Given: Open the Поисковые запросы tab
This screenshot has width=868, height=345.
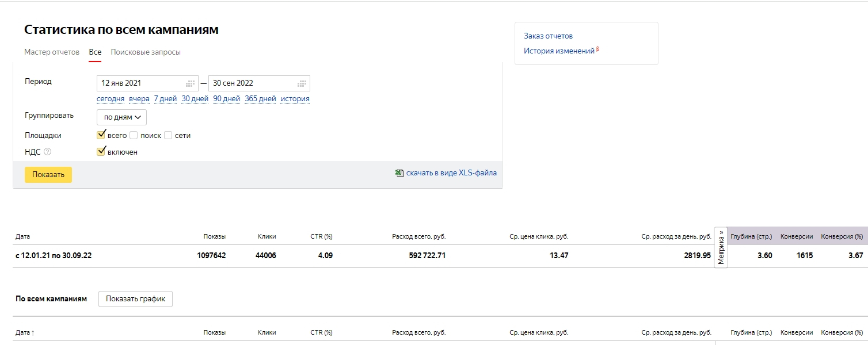Looking at the screenshot, I should tap(146, 52).
